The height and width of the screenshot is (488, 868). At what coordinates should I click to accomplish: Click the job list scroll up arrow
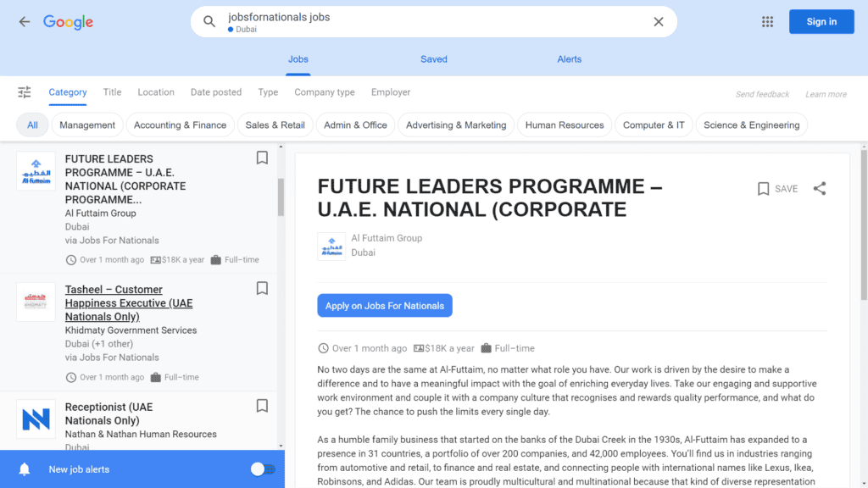click(281, 147)
